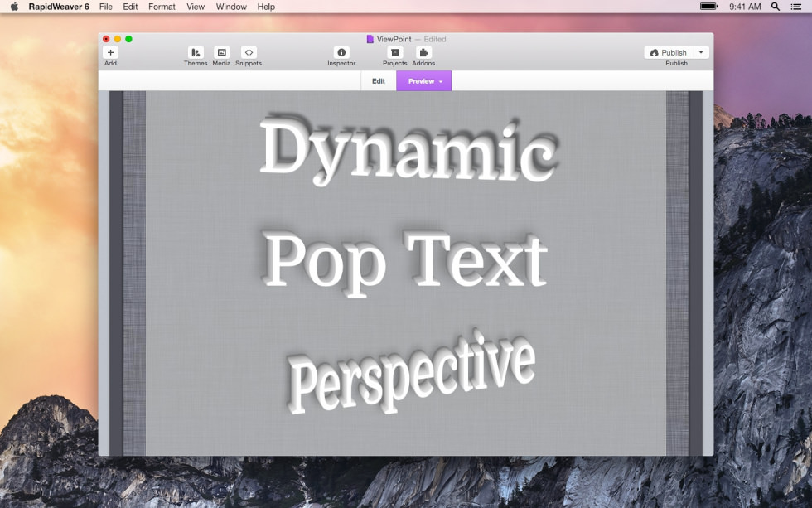Click the 9:41 AM clock
The height and width of the screenshot is (508, 812).
[x=745, y=7]
